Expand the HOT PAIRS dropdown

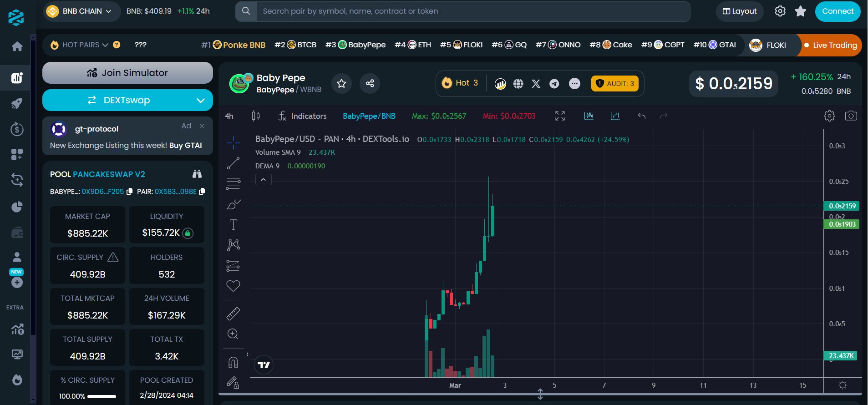click(80, 45)
